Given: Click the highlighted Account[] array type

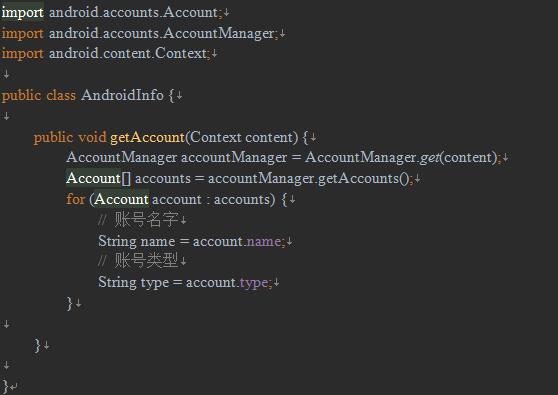Looking at the screenshot, I should point(98,178).
